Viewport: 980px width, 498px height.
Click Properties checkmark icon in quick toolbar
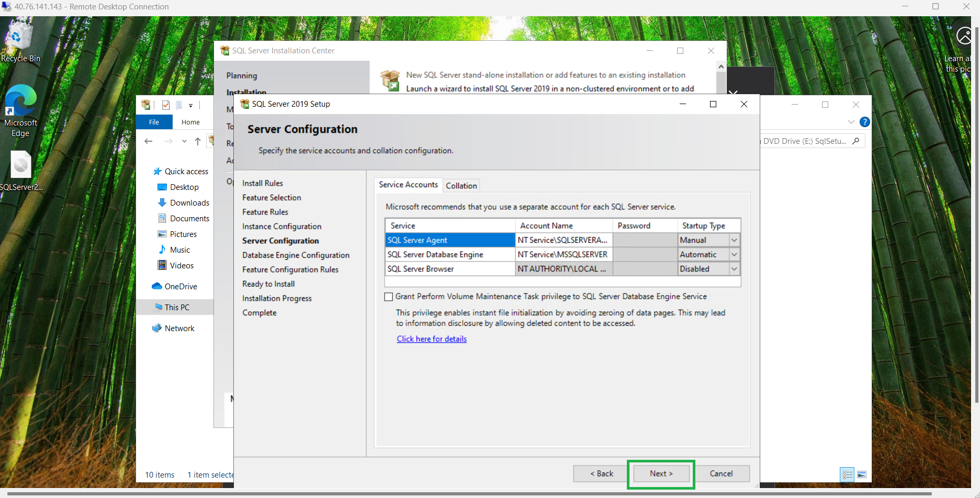(x=166, y=105)
